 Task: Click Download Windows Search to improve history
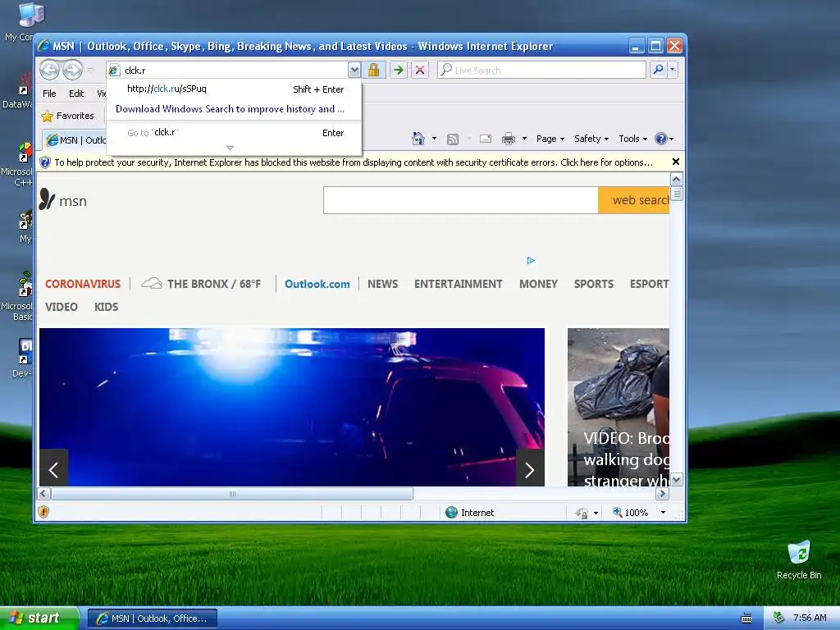230,109
